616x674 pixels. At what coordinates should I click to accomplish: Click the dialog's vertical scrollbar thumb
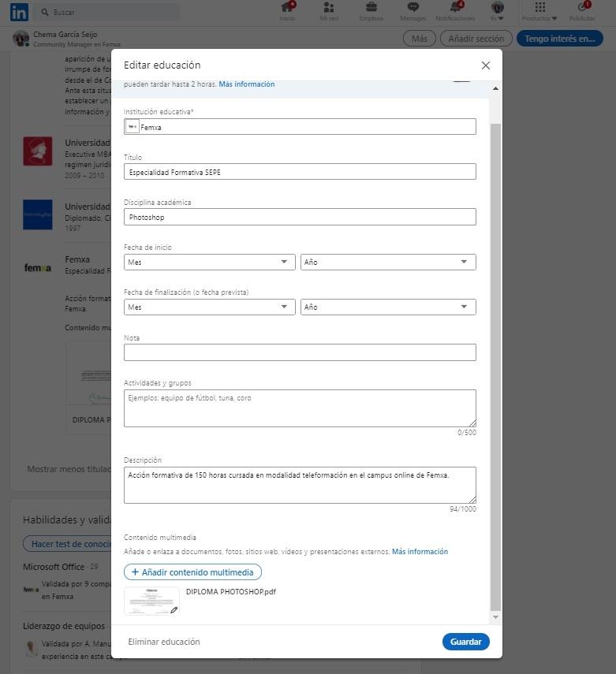pyautogui.click(x=495, y=367)
